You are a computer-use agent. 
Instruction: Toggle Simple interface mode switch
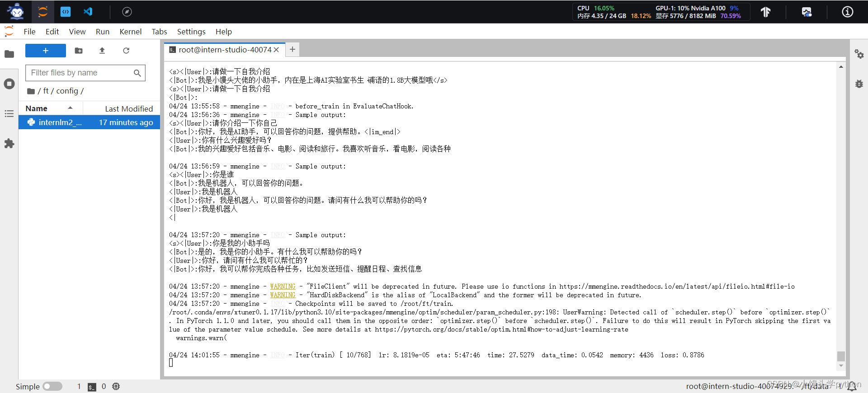coord(52,386)
